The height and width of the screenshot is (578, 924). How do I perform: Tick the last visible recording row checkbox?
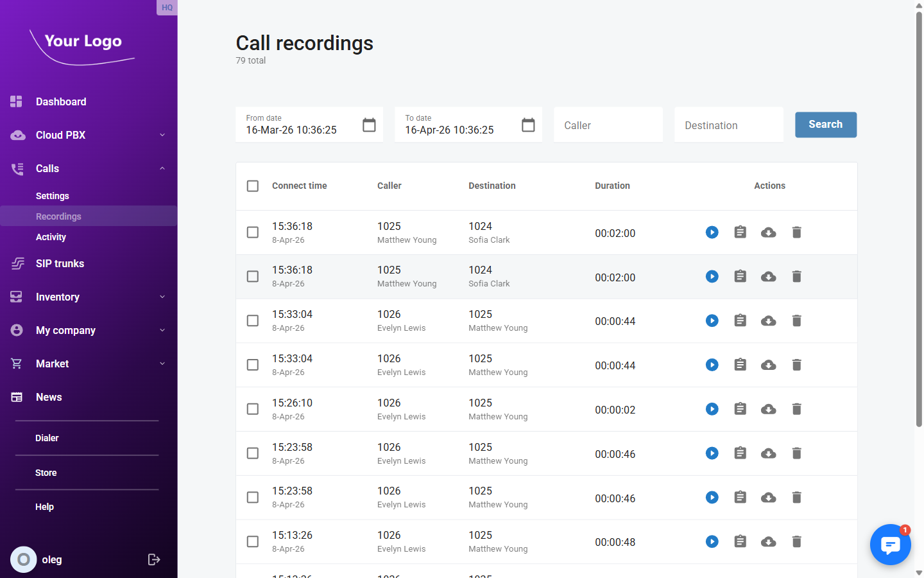pos(252,541)
